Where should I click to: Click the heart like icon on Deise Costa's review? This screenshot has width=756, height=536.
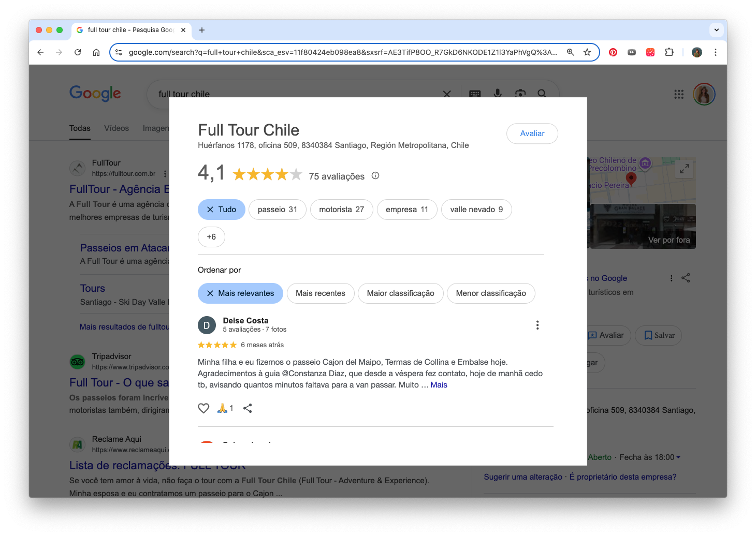(x=203, y=408)
